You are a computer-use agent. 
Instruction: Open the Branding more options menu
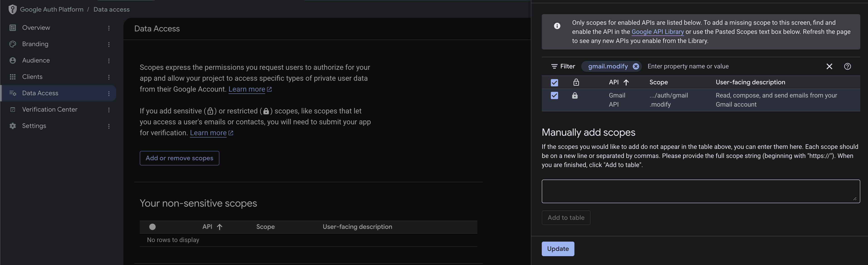click(109, 45)
